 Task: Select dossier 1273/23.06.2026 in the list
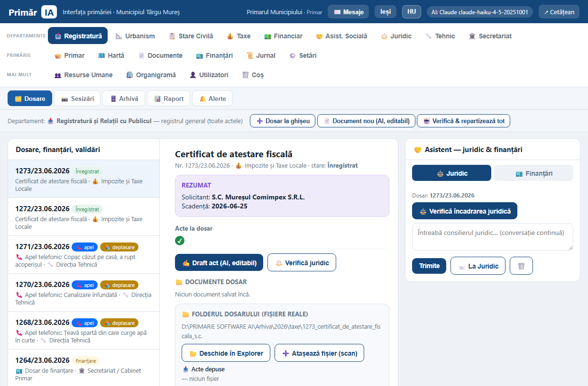[x=84, y=179]
